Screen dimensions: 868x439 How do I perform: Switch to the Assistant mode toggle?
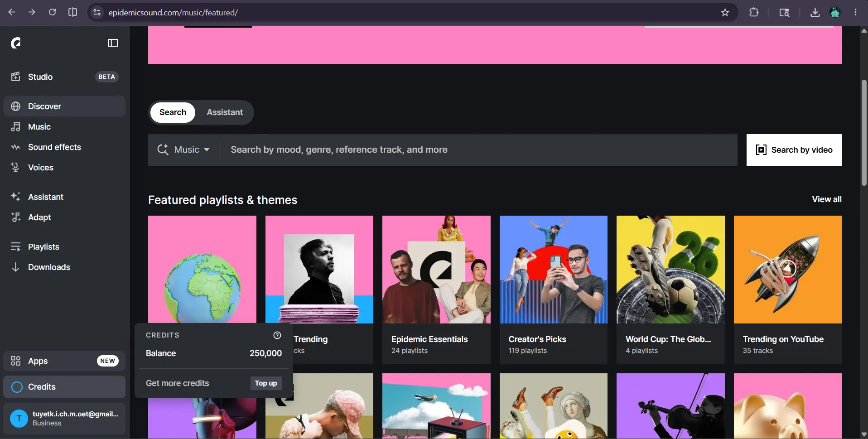click(225, 112)
